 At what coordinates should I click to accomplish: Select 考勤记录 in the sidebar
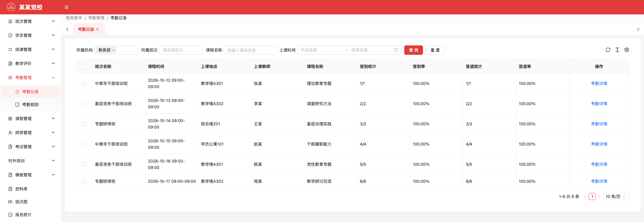pos(31,92)
